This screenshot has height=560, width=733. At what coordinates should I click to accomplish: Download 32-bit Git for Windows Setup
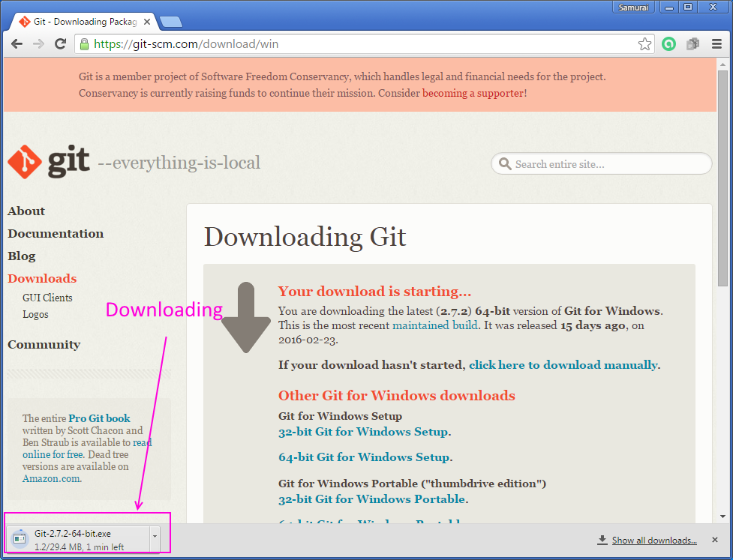coord(363,432)
